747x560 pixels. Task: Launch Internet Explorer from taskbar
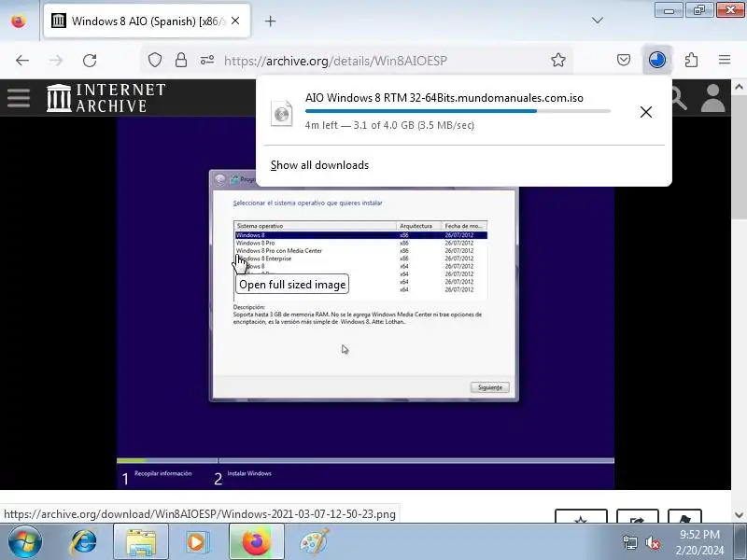pyautogui.click(x=83, y=542)
